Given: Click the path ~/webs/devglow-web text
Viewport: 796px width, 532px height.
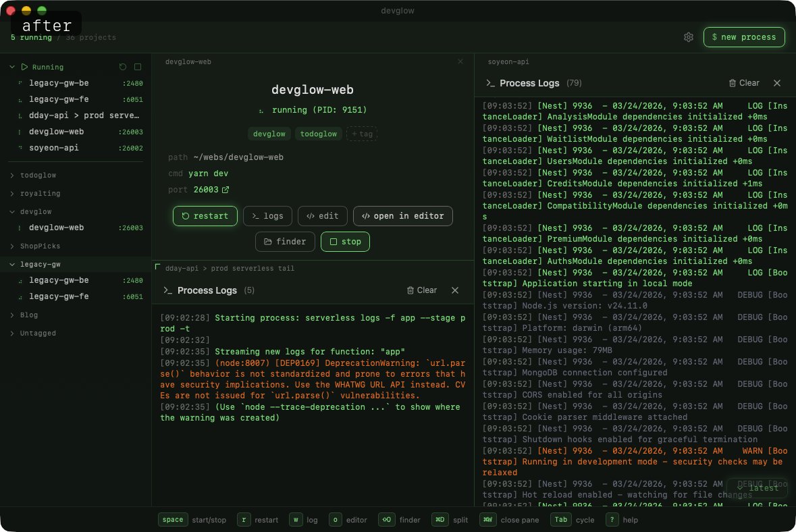Looking at the screenshot, I should click(x=226, y=157).
